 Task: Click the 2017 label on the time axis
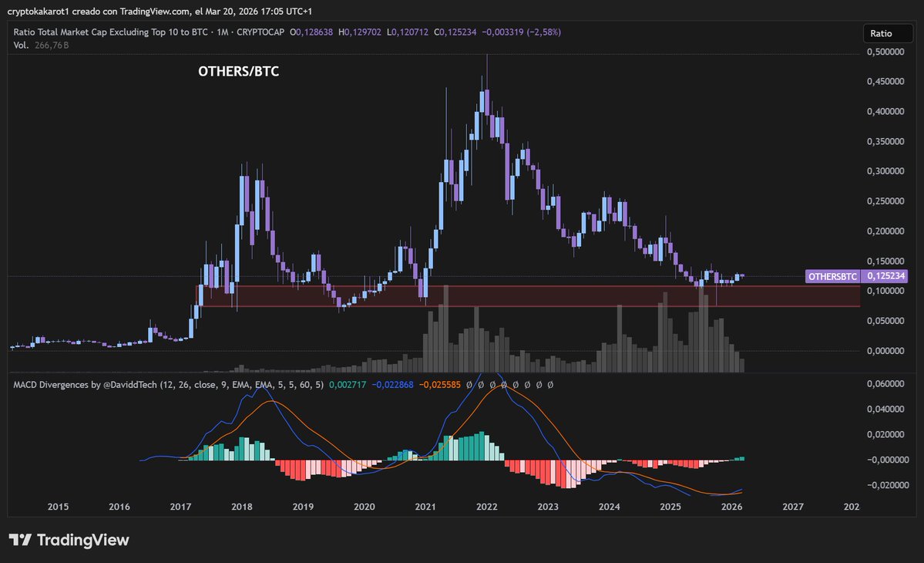click(180, 507)
